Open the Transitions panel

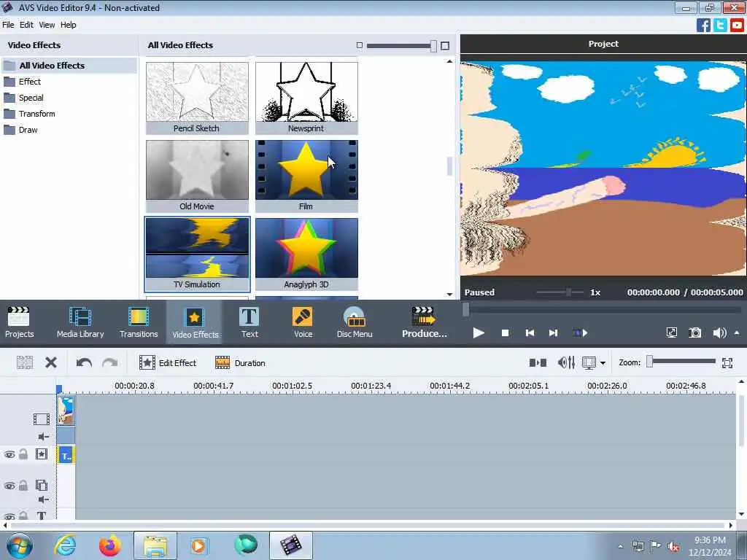[x=139, y=322]
